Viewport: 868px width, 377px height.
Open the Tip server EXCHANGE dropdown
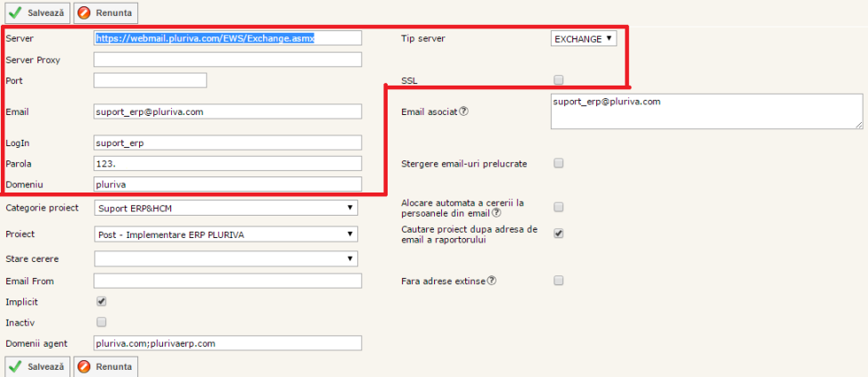pos(584,38)
